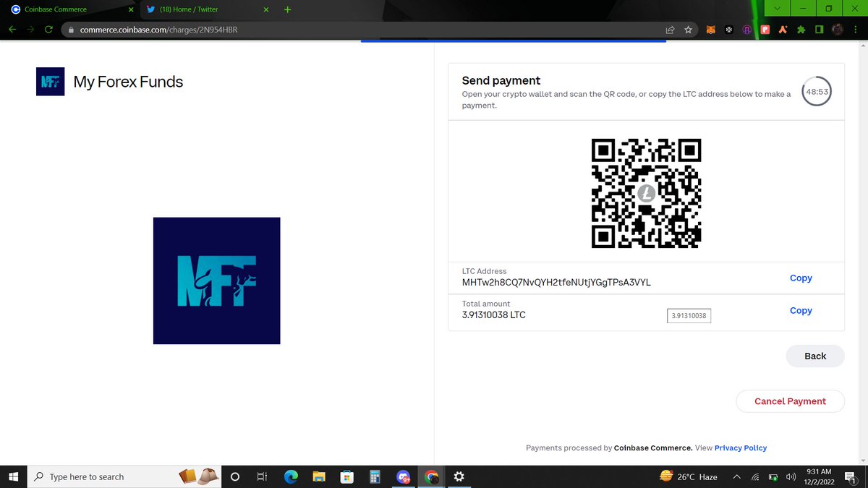This screenshot has width=868, height=488.
Task: Open the 26°C Haze weather widget
Action: coord(689,476)
